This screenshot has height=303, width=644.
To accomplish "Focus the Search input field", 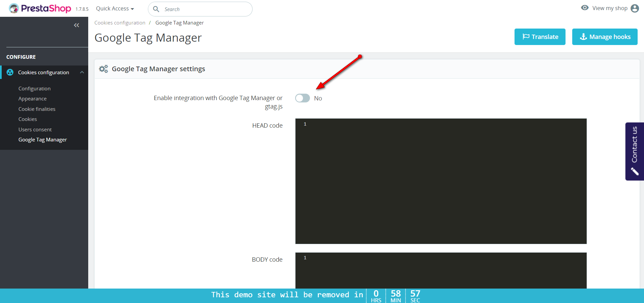I will (x=200, y=9).
